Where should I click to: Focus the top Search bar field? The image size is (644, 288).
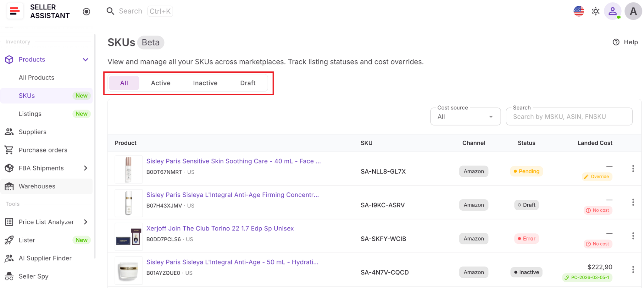(130, 11)
